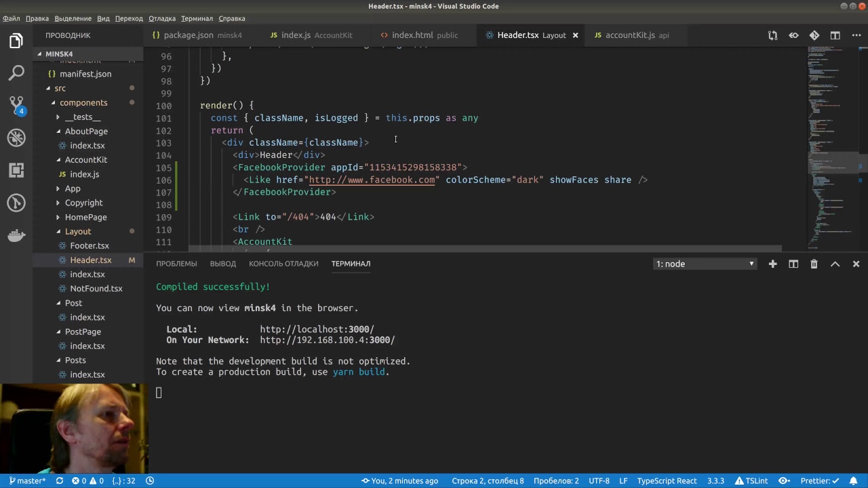This screenshot has height=488, width=868.
Task: Close the terminal panel with the X icon
Action: (856, 264)
